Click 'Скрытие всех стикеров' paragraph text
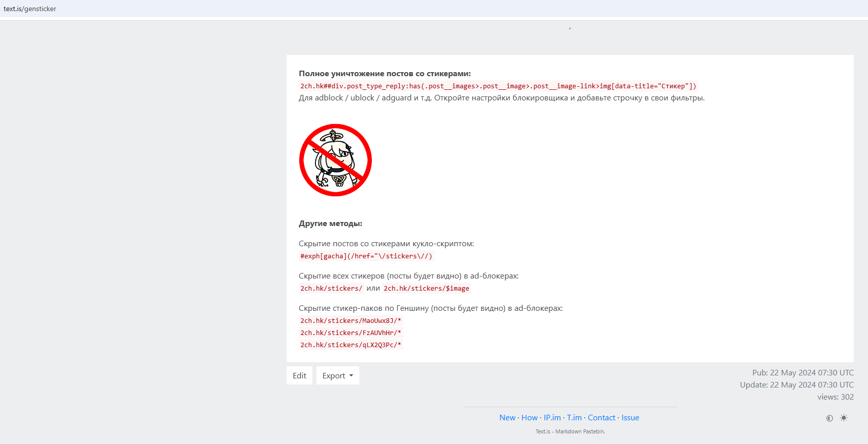 coord(409,276)
